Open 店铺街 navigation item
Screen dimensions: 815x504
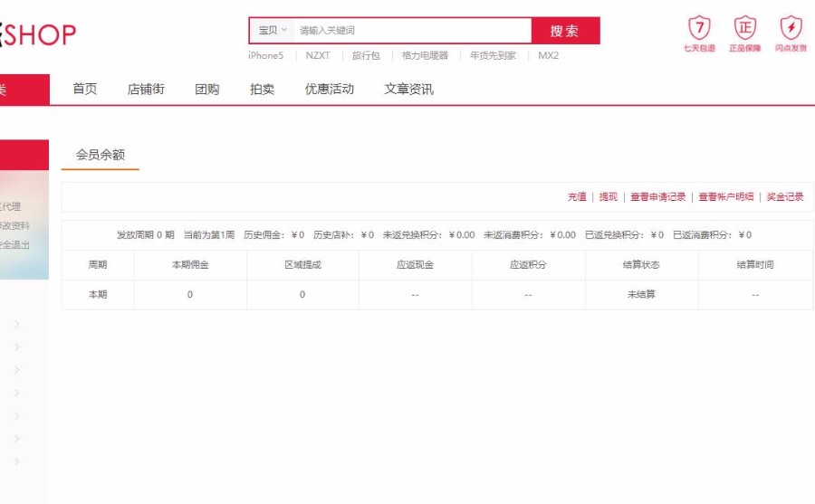click(146, 90)
